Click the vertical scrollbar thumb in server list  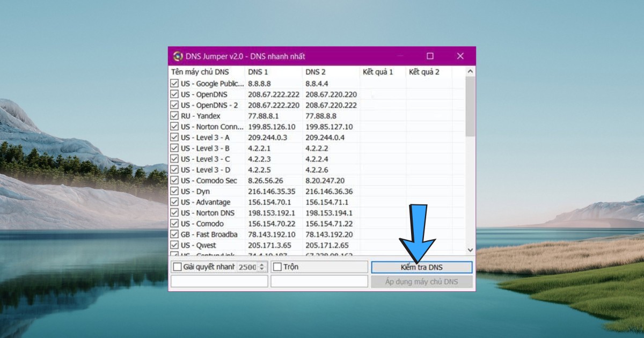(x=470, y=106)
